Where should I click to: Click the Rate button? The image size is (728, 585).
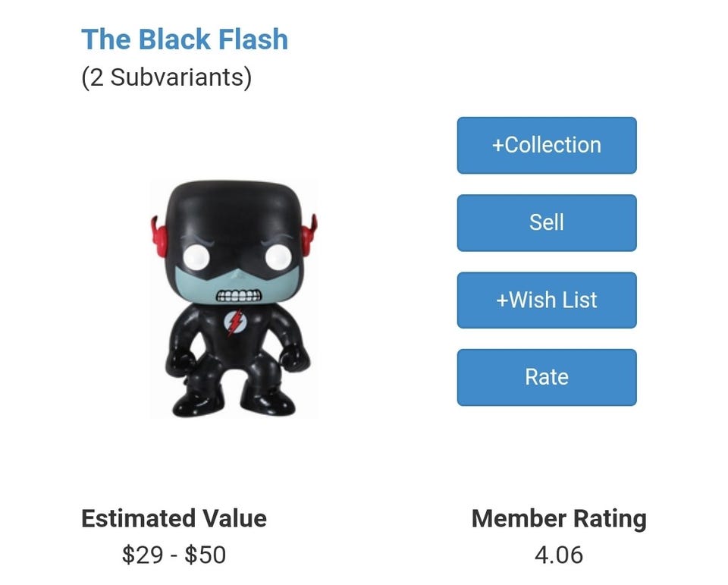[546, 377]
